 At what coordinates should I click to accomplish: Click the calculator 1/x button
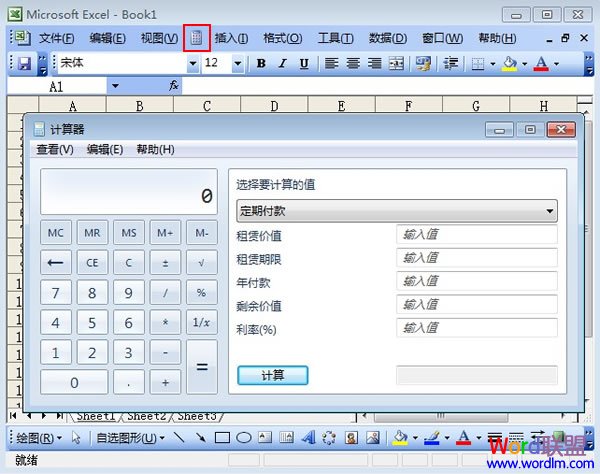(202, 322)
